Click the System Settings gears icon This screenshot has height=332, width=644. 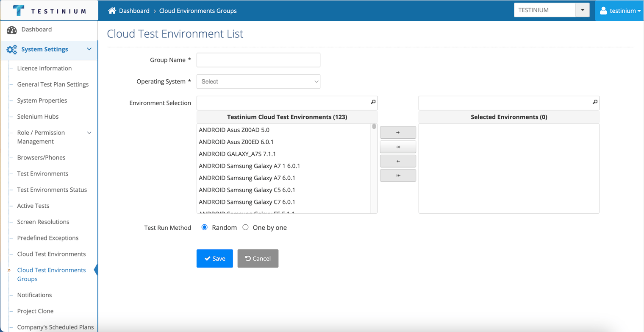pyautogui.click(x=12, y=50)
